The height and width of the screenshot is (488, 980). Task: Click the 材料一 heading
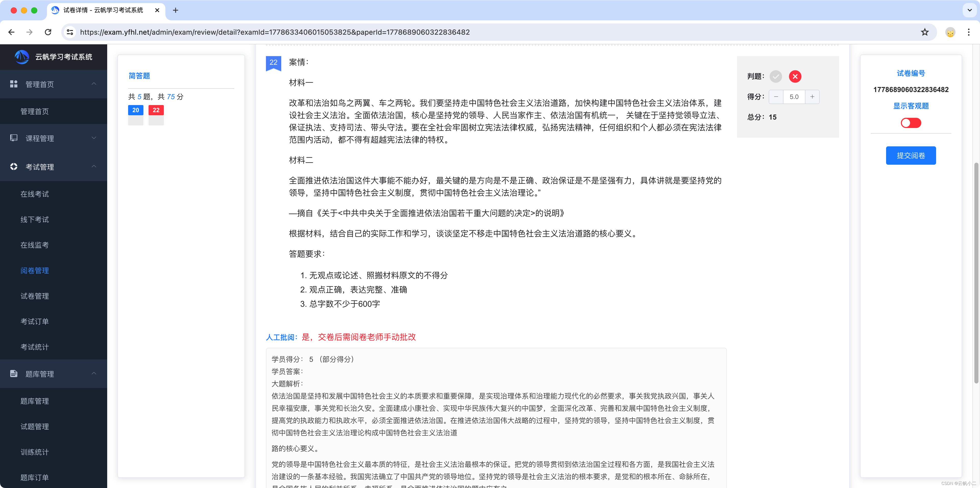[x=301, y=82]
